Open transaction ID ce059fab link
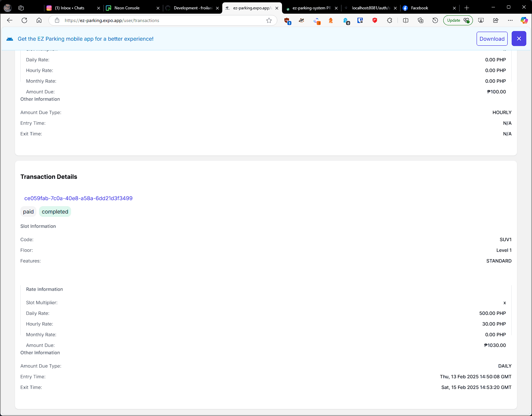The height and width of the screenshot is (416, 532). (78, 198)
